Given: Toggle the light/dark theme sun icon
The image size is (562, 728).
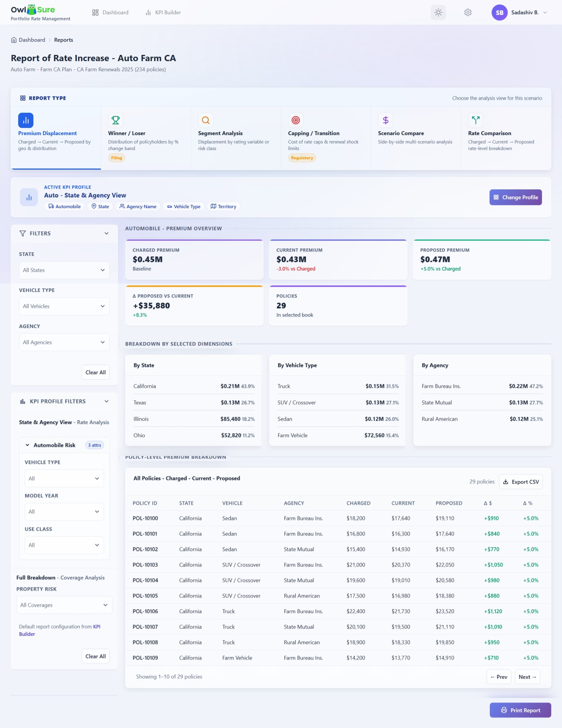Looking at the screenshot, I should [438, 12].
